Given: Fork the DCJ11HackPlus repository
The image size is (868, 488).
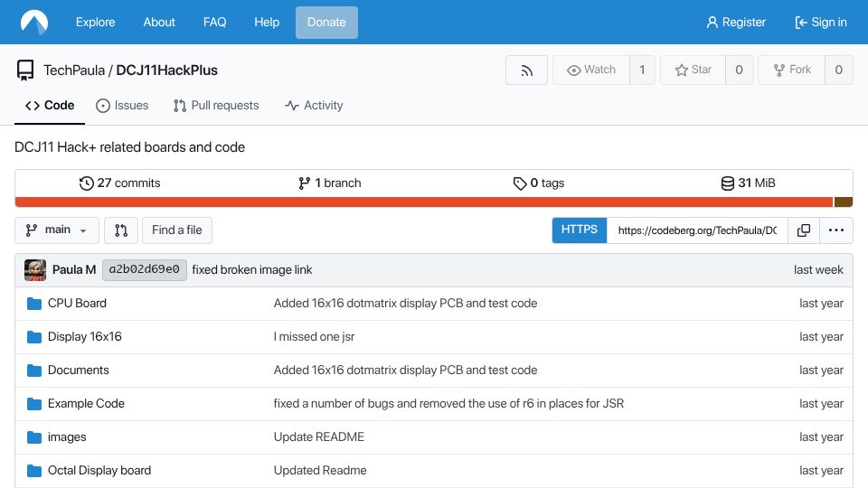Looking at the screenshot, I should pos(792,70).
